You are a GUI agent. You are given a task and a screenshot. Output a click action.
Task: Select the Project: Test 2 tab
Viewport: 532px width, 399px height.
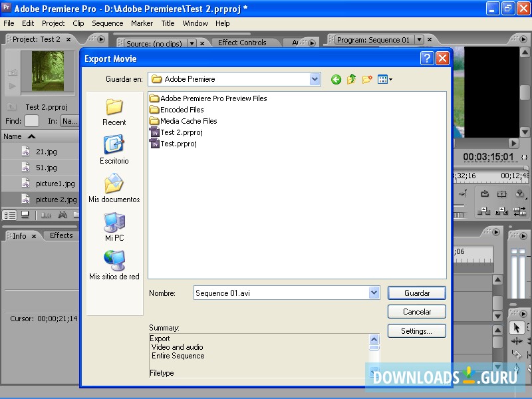pos(37,39)
